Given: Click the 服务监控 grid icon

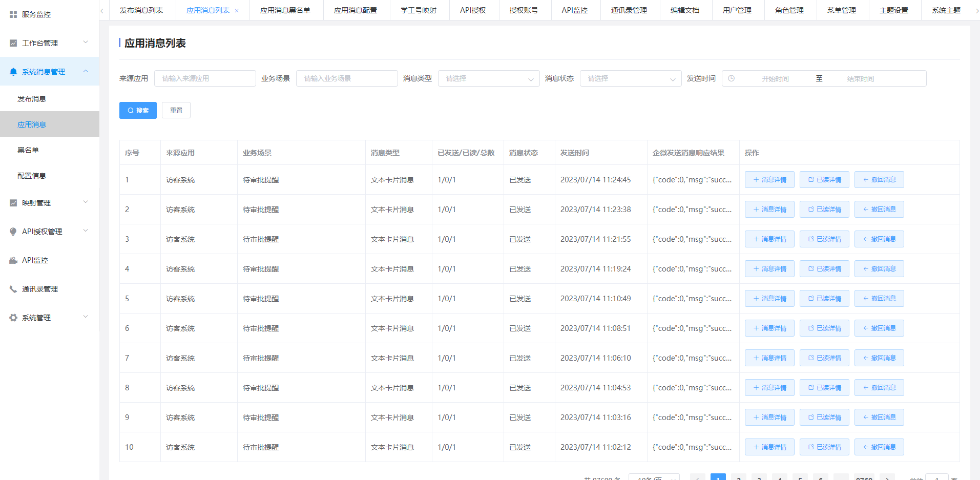Looking at the screenshot, I should [13, 14].
